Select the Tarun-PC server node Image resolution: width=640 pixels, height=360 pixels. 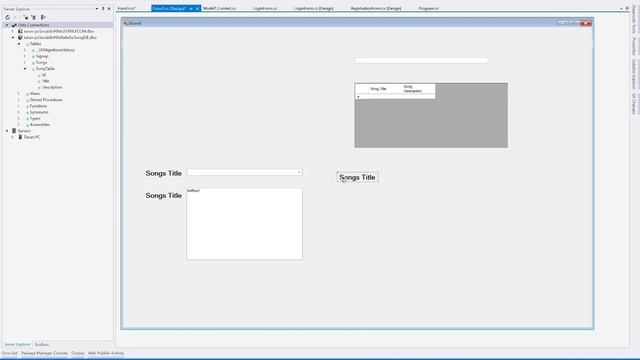[x=32, y=137]
